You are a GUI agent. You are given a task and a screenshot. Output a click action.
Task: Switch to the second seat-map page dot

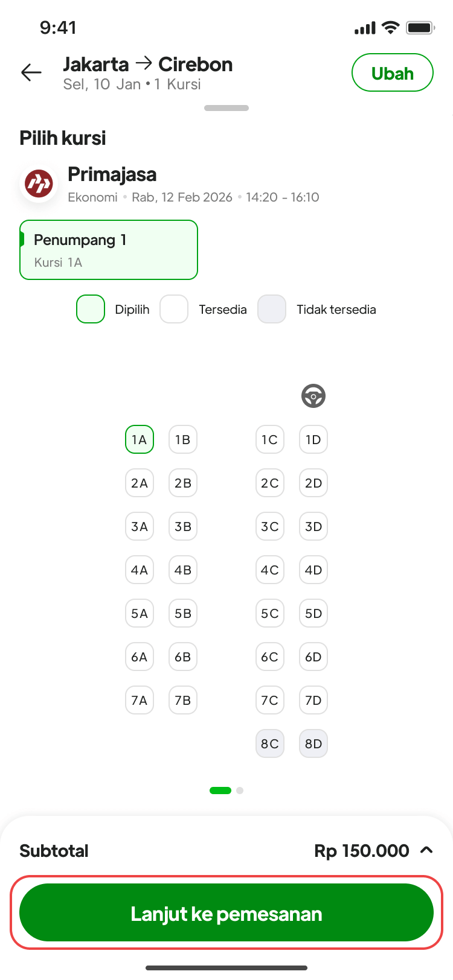(x=240, y=791)
